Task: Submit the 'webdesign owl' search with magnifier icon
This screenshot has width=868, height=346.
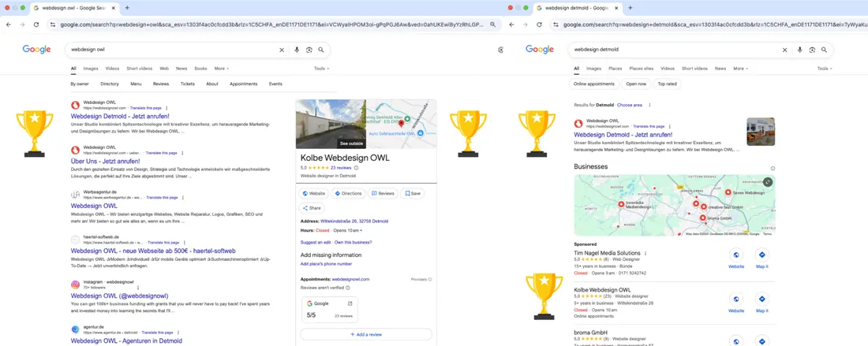Action: [321, 50]
